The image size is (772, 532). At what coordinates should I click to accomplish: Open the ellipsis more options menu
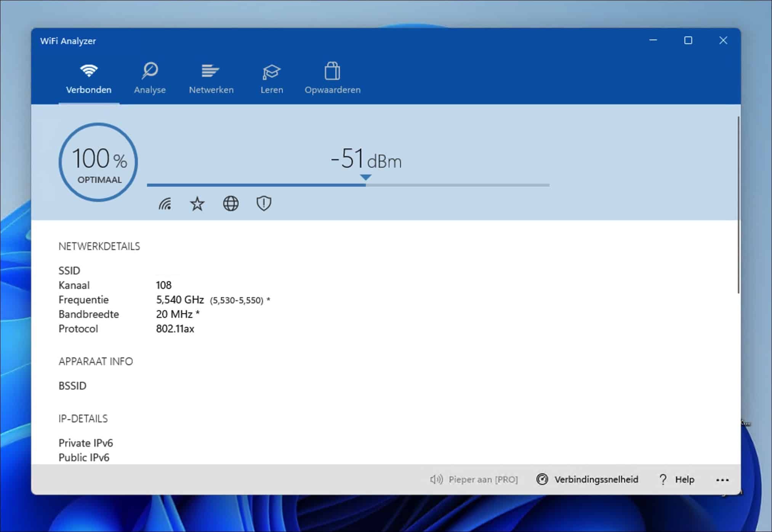[722, 479]
